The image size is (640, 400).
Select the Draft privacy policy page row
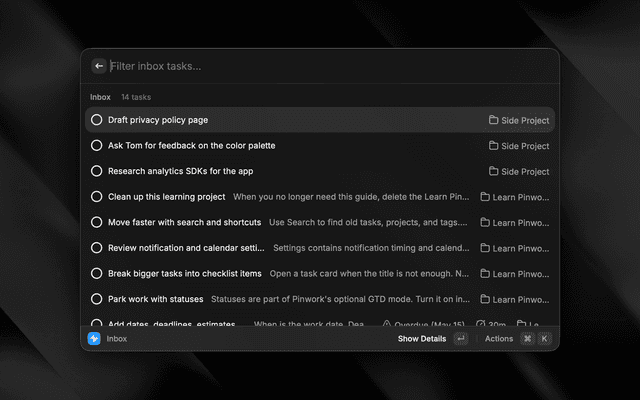point(320,120)
